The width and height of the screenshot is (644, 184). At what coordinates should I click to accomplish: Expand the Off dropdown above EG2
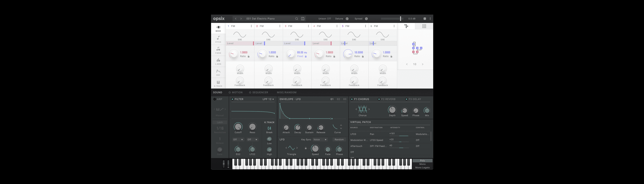point(238,140)
